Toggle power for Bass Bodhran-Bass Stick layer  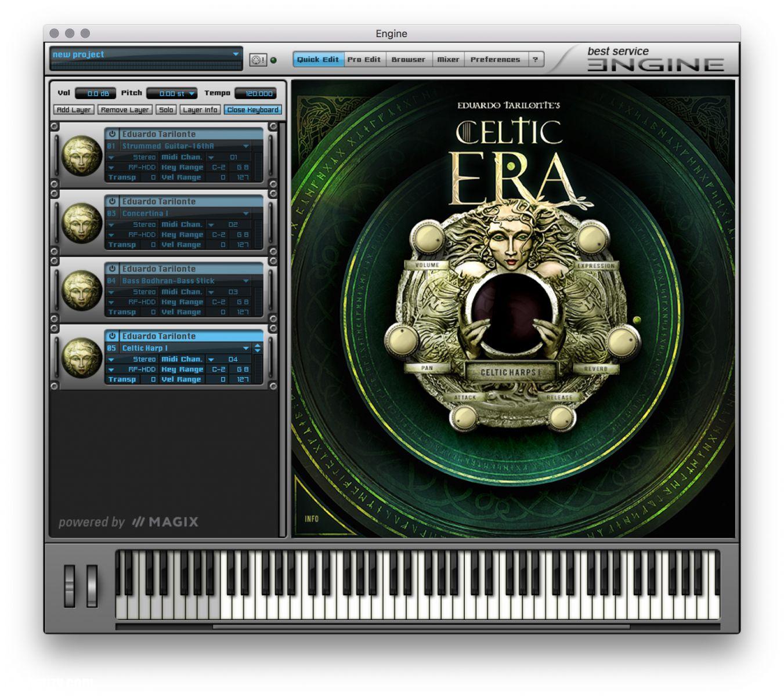[x=113, y=268]
